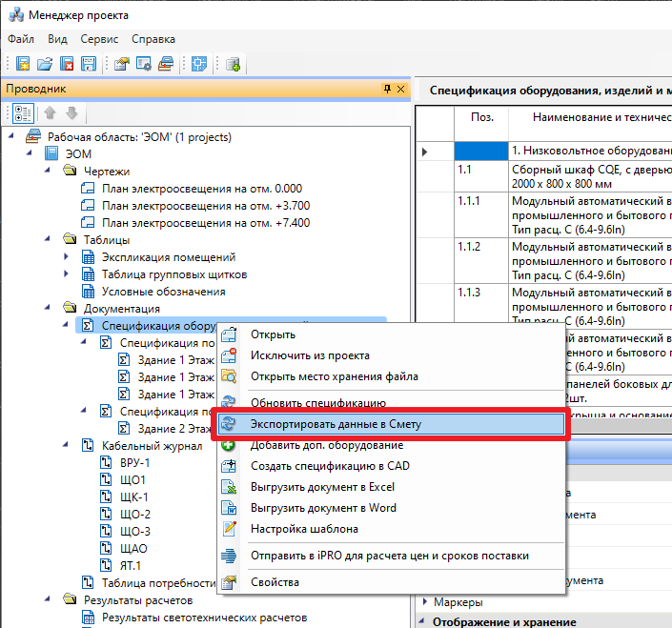Click table cell with position 1.1.2
Viewport: 672px width, 628px height.
coord(481,260)
